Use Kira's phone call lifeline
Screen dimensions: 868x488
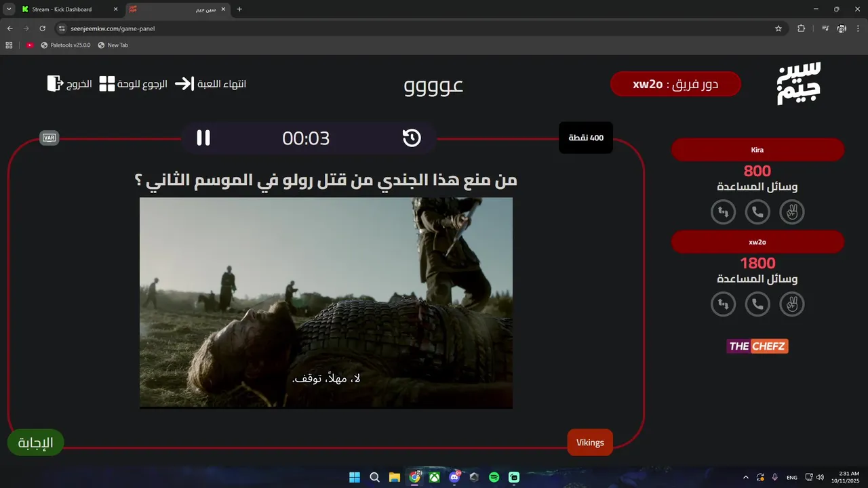[757, 212]
